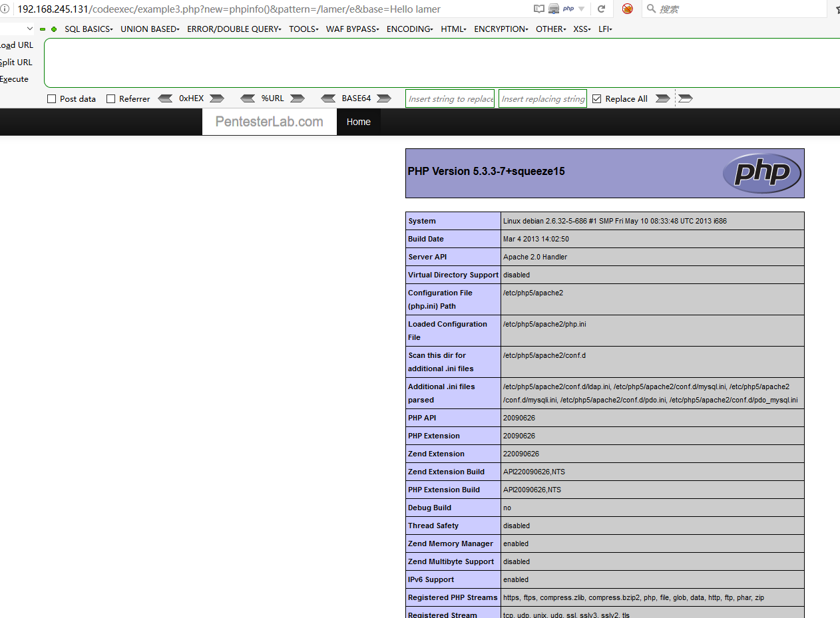Select the Loaded Configuration File path /etc/php5/apache2/php.ini
This screenshot has height=618, width=840.
(x=544, y=324)
